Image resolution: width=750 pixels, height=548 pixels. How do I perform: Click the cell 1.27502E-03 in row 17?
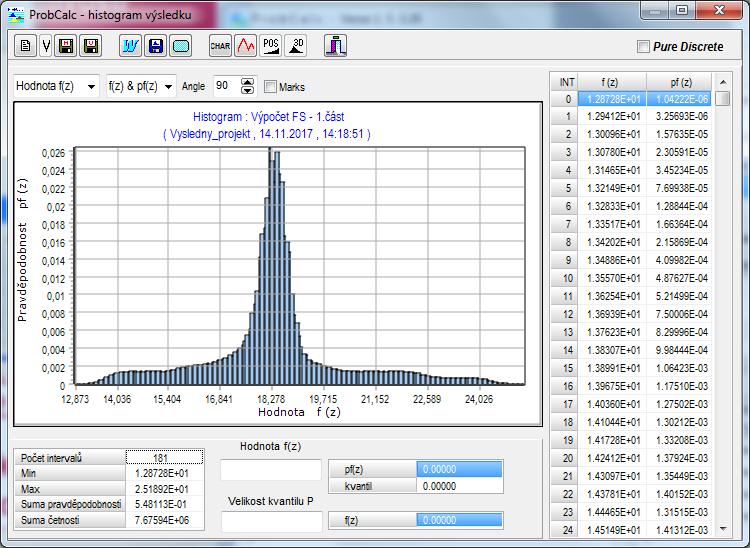point(679,404)
